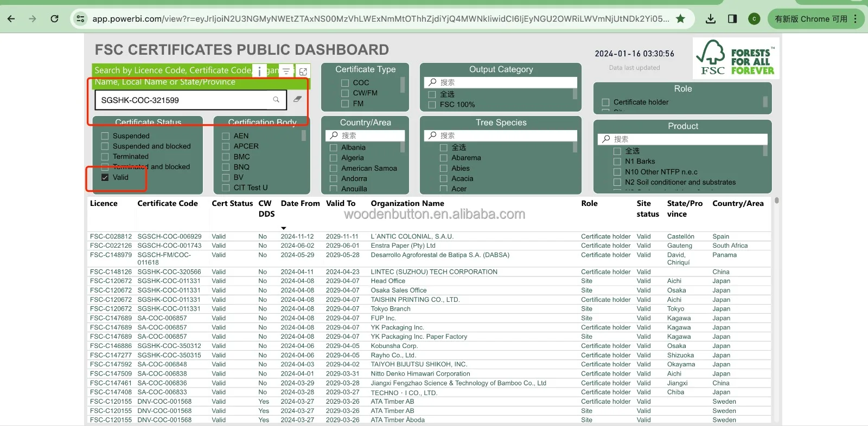Sort the table by Organization Name header
Viewport: 868px width, 426px height.
pyautogui.click(x=407, y=203)
